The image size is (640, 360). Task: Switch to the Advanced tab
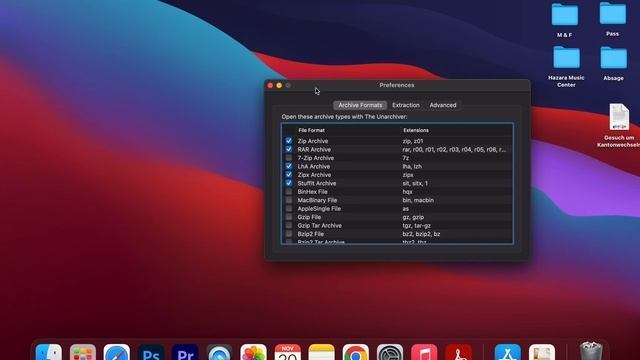click(443, 105)
